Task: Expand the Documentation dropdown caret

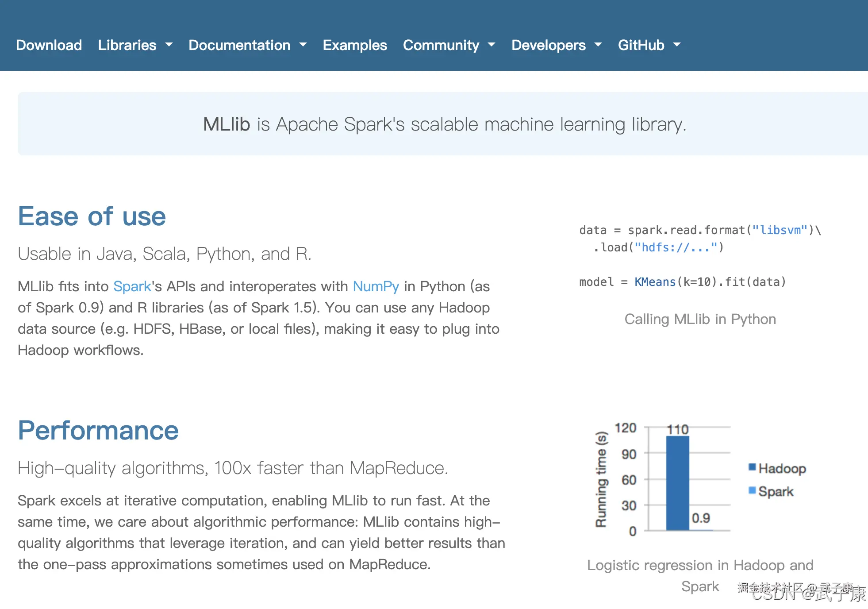Action: 303,45
